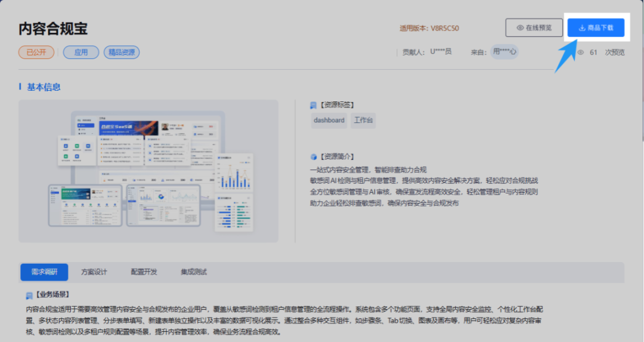This screenshot has width=644, height=342.
Task: Click the 已公开 status tag
Action: [x=36, y=52]
